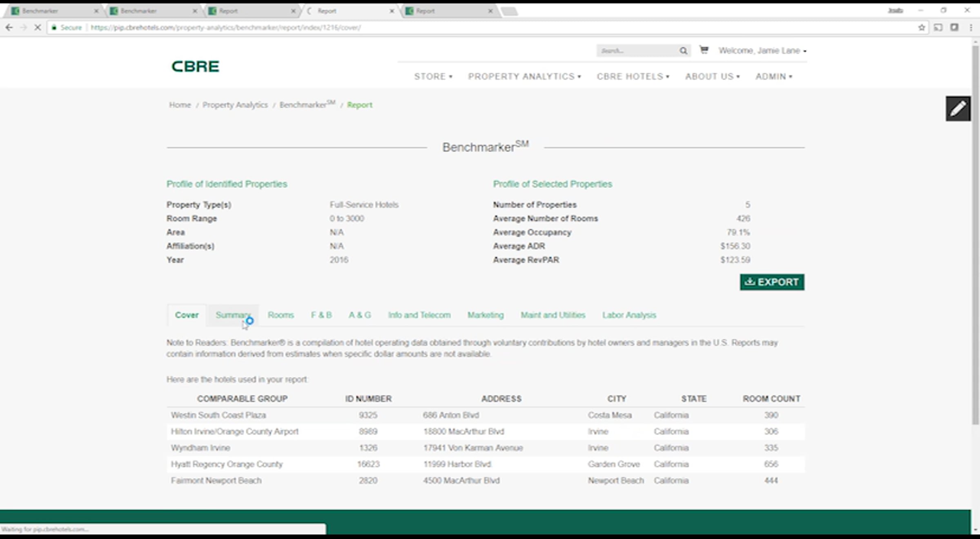Click the Home breadcrumb link
The image size is (980, 539).
[180, 105]
